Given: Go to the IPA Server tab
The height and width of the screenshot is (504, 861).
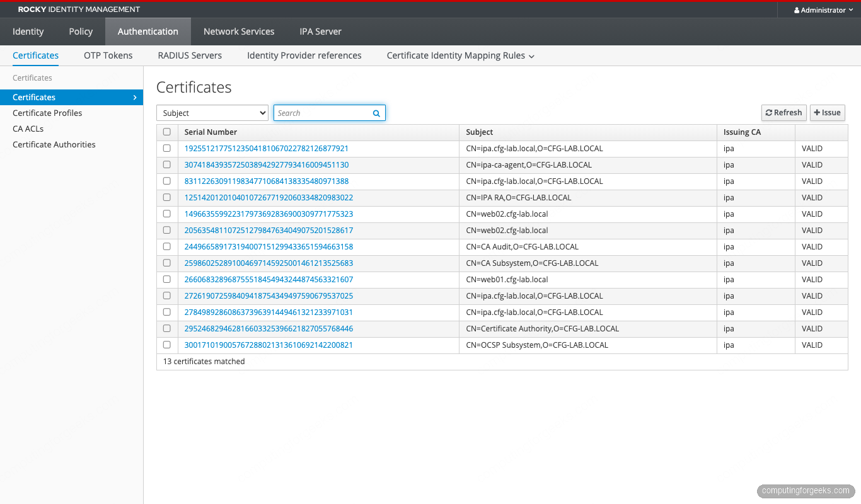Looking at the screenshot, I should [321, 31].
